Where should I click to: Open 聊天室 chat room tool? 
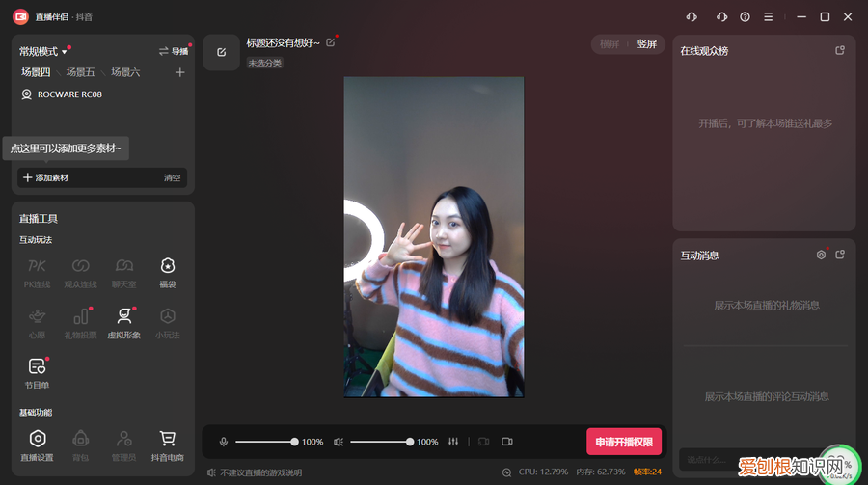click(x=124, y=273)
